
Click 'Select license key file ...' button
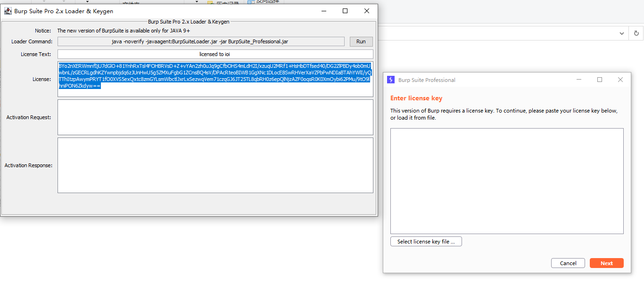point(426,242)
